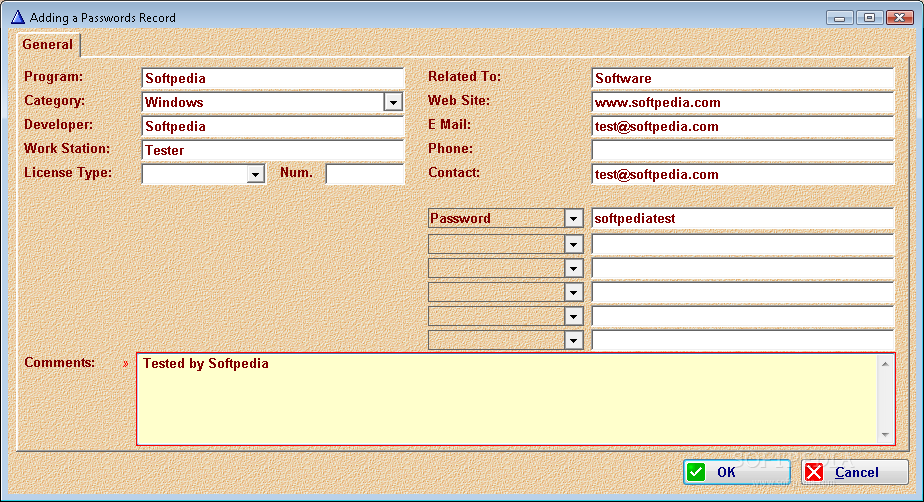Expand the first empty dropdown below Password

pyautogui.click(x=573, y=244)
